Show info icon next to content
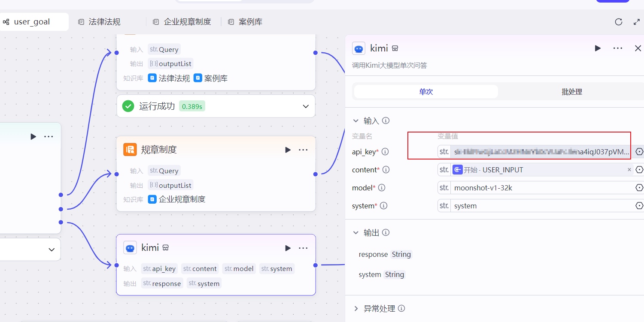 [x=386, y=170]
